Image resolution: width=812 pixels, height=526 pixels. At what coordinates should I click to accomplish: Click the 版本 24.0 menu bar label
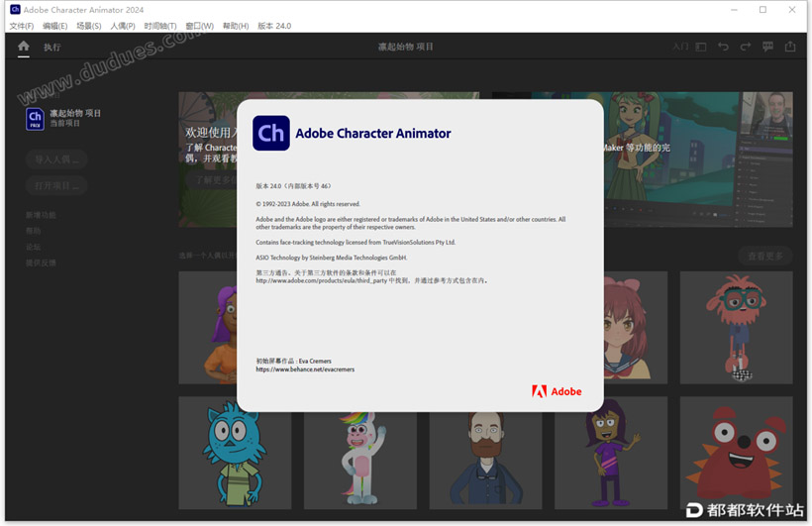[x=274, y=26]
